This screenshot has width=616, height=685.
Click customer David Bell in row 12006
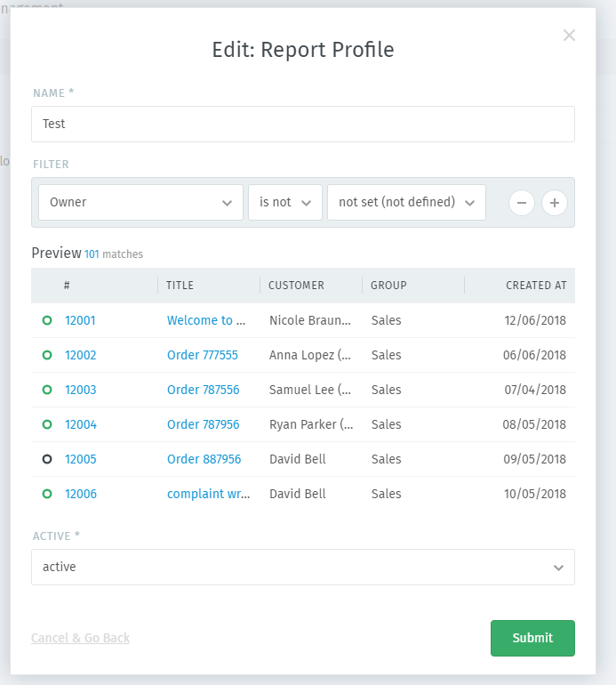(298, 494)
